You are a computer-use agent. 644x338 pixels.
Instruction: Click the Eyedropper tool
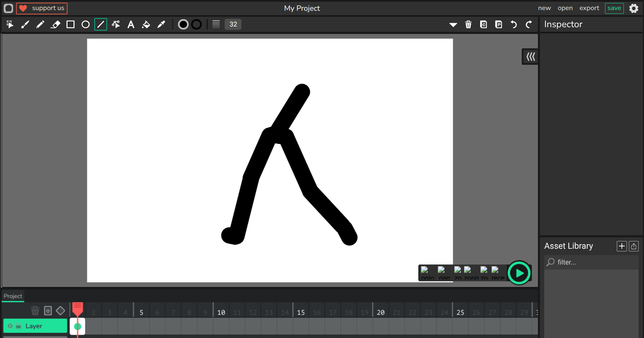click(x=161, y=25)
